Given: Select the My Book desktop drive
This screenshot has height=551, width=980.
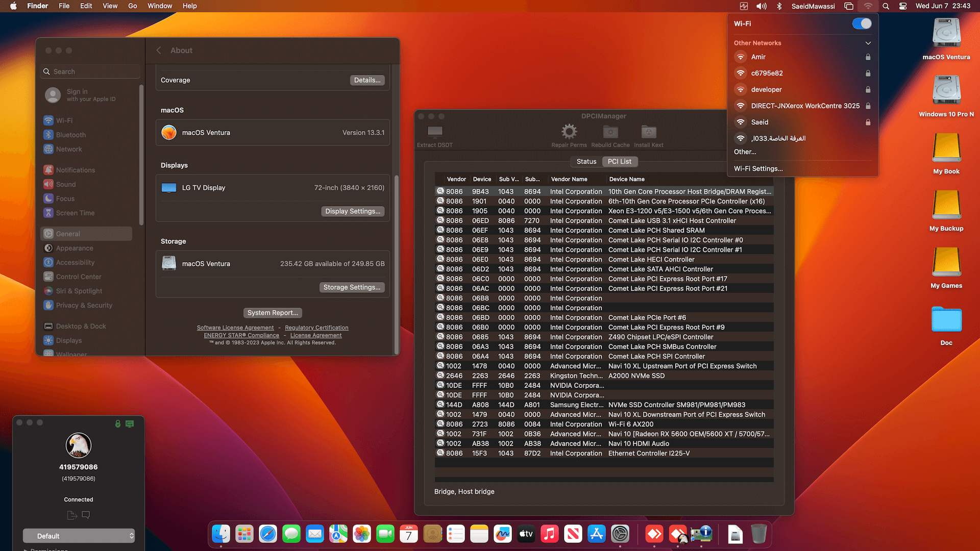Looking at the screenshot, I should click(946, 153).
